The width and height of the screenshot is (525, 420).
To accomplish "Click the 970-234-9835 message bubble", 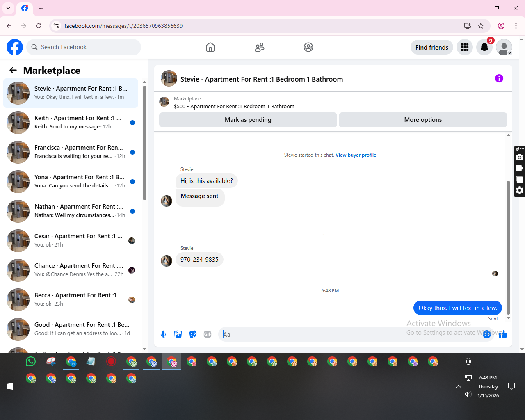I will pos(199,260).
